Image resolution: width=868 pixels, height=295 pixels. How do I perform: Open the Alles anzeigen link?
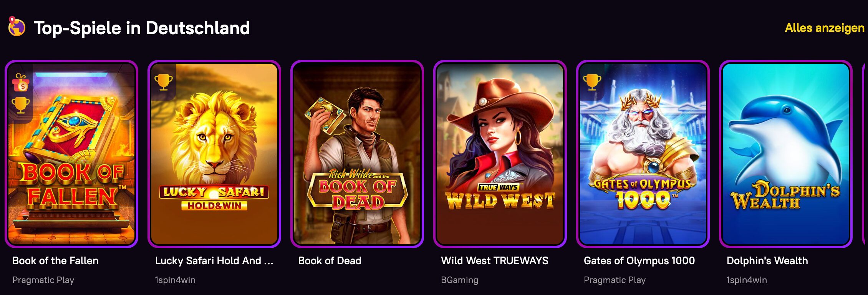point(825,28)
